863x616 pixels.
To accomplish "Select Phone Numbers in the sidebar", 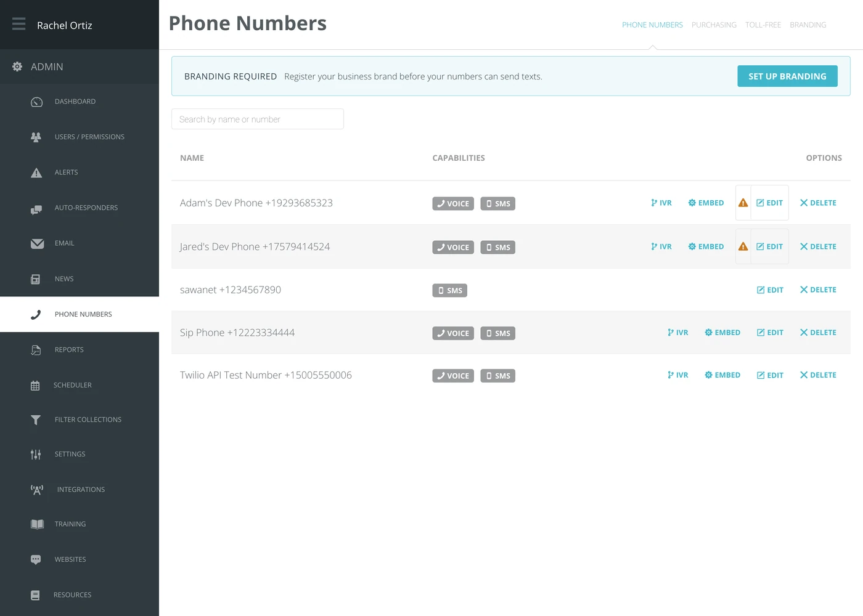I will (x=80, y=314).
